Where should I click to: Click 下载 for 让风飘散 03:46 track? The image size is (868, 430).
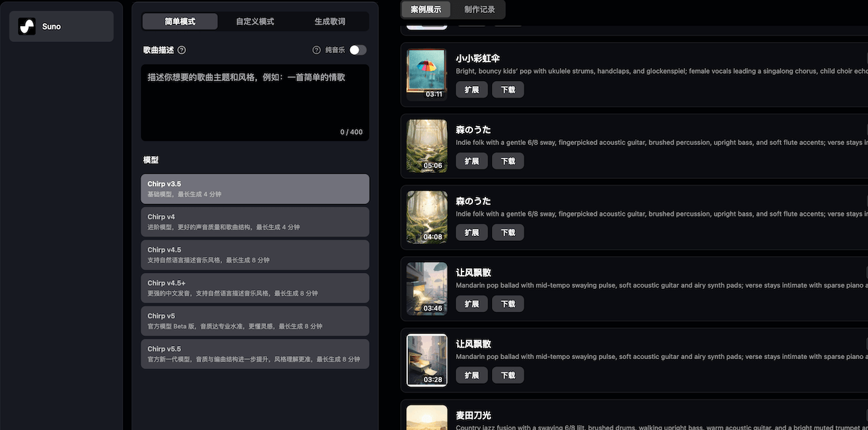[x=508, y=304]
